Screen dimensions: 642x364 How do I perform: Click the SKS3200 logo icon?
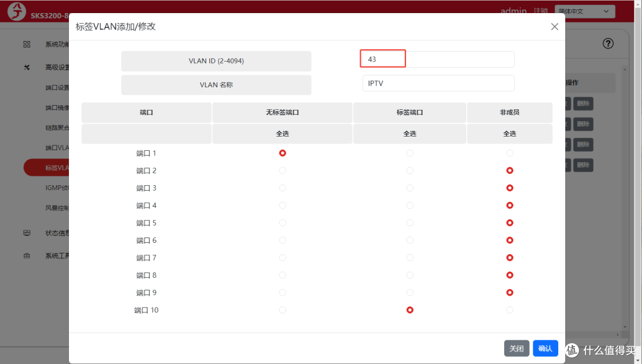click(x=17, y=11)
